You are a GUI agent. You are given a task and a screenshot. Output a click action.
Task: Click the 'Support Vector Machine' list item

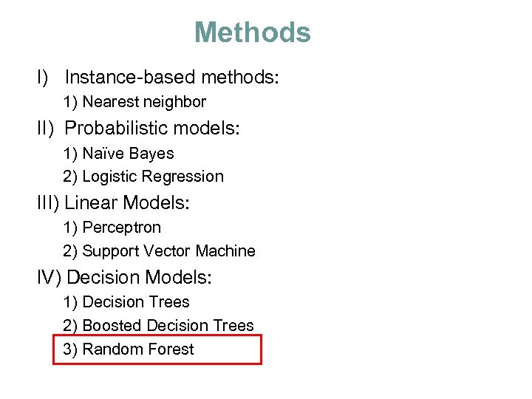[168, 251]
